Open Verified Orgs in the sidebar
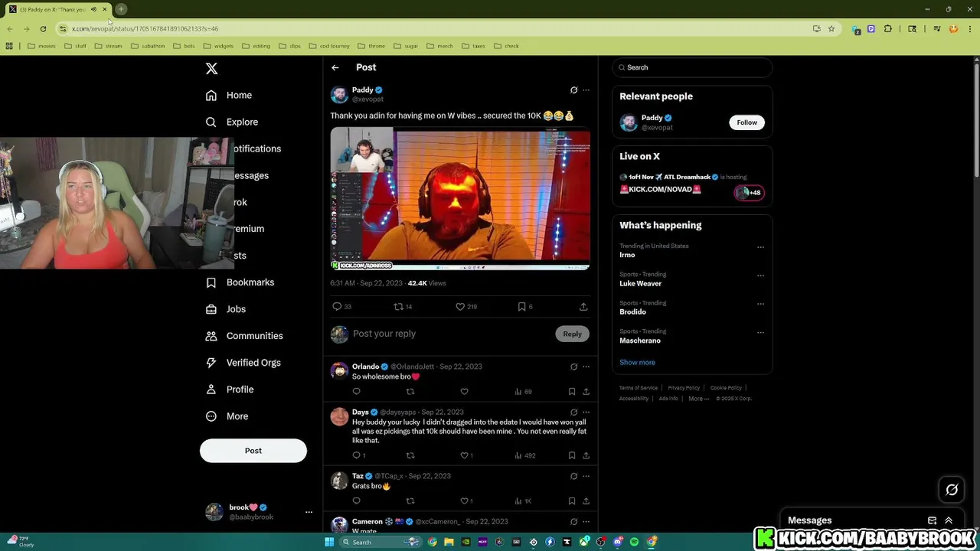Screen dimensions: 980x551 click(x=243, y=363)
